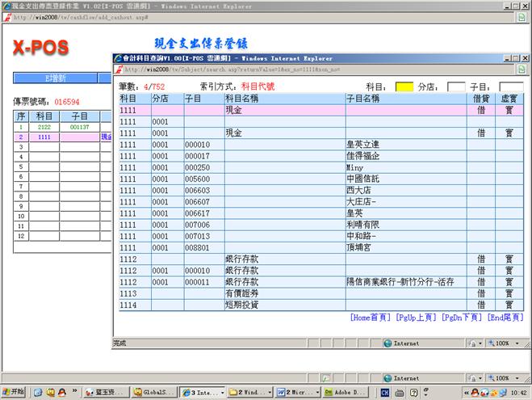Click the F1增新 button
Image resolution: width=532 pixels, height=400 pixels.
[53, 78]
